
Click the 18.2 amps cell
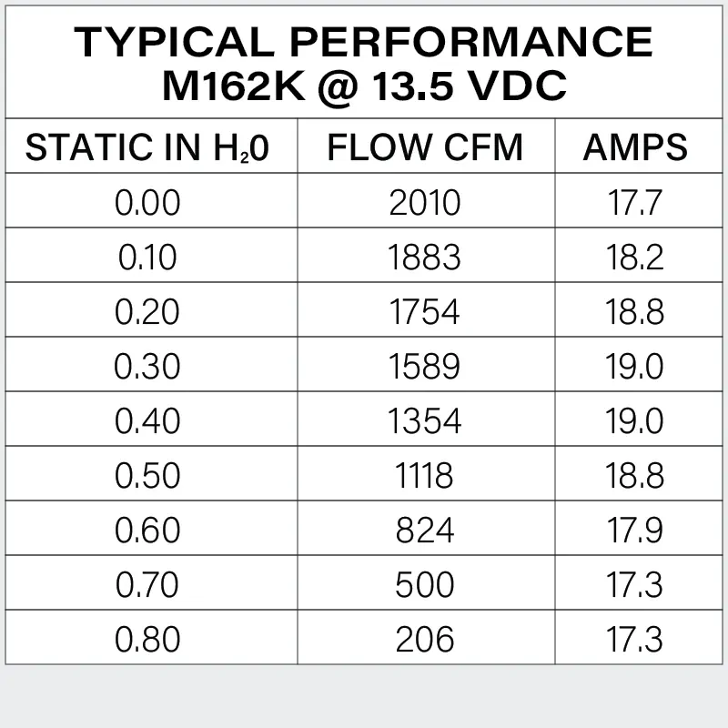pos(635,257)
